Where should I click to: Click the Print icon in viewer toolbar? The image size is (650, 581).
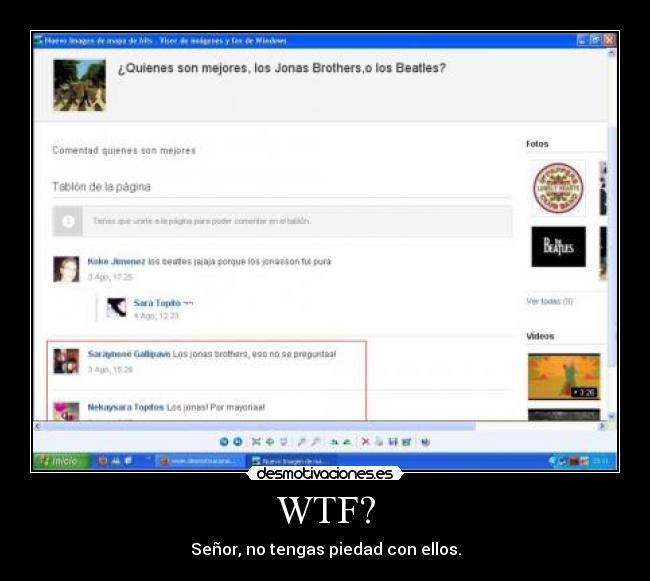pyautogui.click(x=379, y=442)
